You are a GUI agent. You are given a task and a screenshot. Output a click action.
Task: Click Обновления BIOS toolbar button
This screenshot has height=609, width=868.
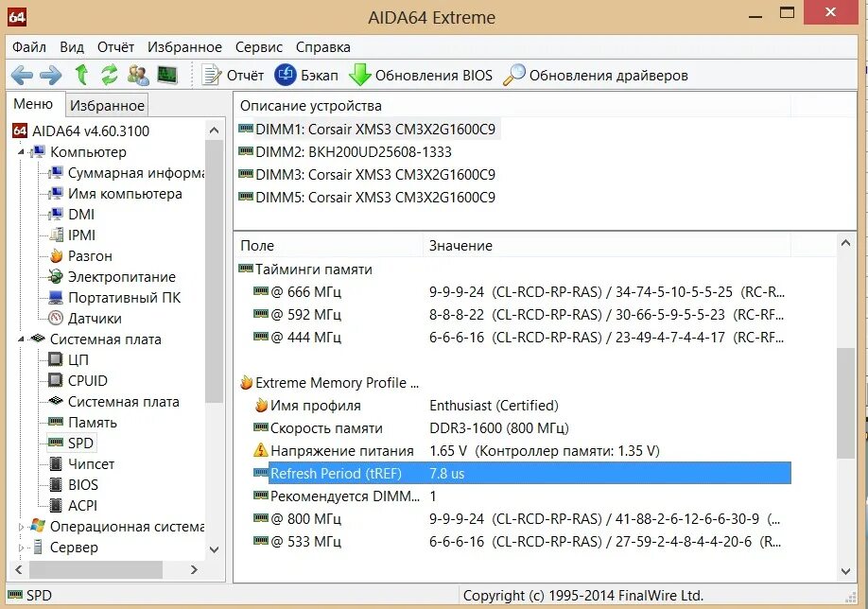(x=421, y=75)
